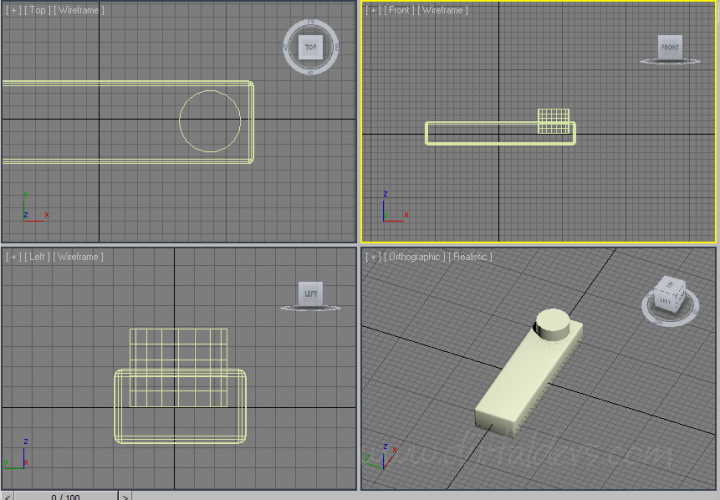
Task: Click the time slider's next frame arrow
Action: pyautogui.click(x=125, y=495)
